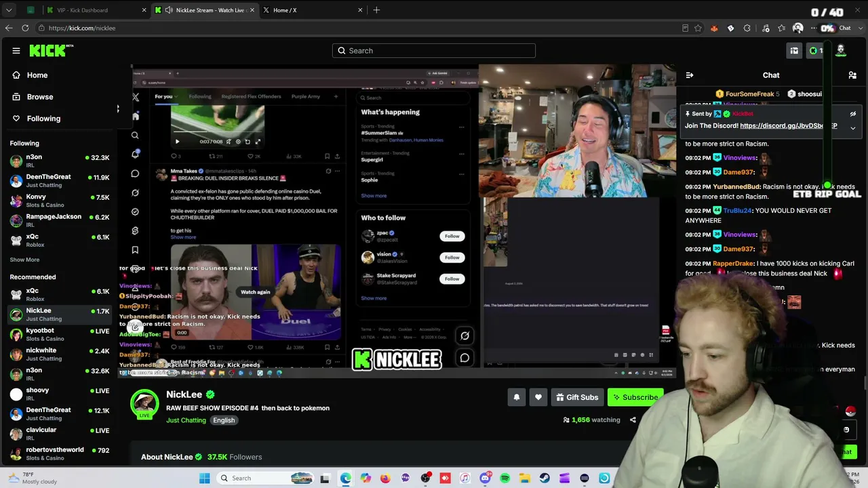Open Steam from the taskbar
The image size is (868, 488).
pos(545,479)
